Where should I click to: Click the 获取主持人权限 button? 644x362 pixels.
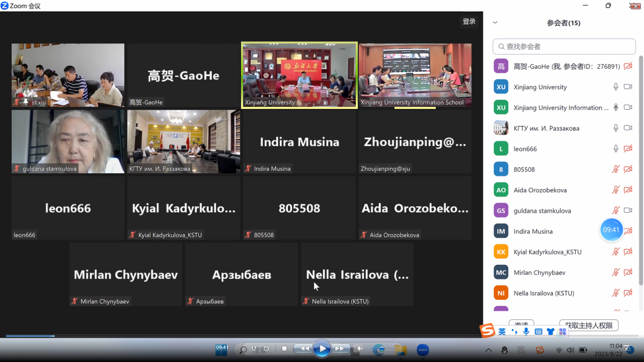589,325
